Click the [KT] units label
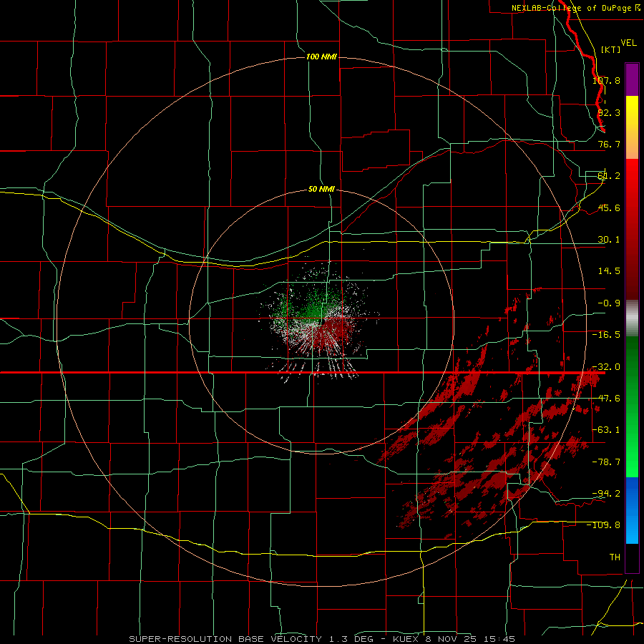Image resolution: width=644 pixels, height=644 pixels. point(611,49)
